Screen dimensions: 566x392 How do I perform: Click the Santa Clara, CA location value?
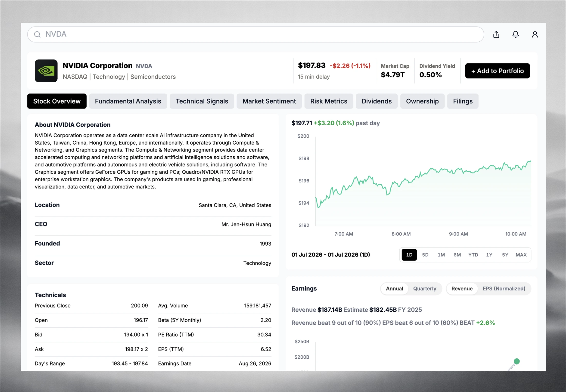[235, 205]
